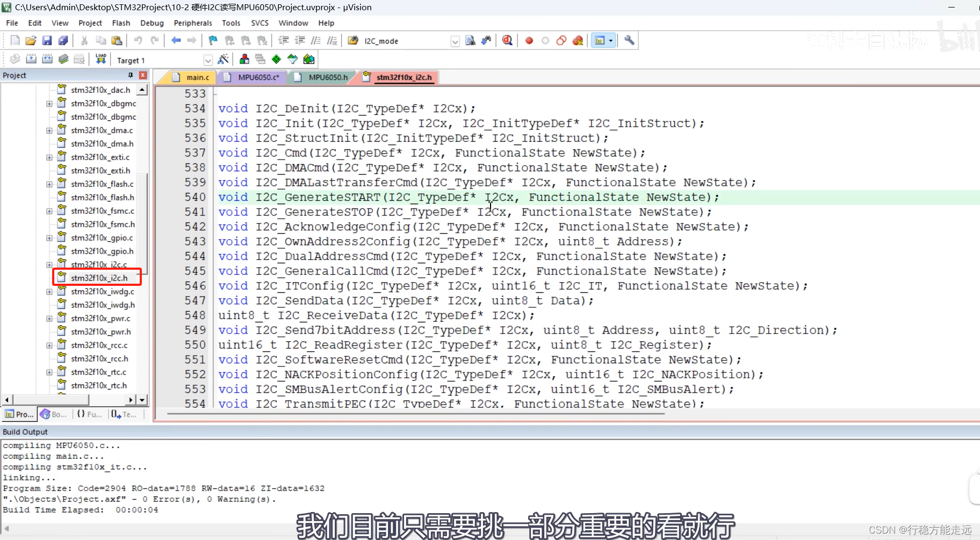
Task: Expand the stm32f10x_iwdg.c tree node
Action: coord(49,292)
